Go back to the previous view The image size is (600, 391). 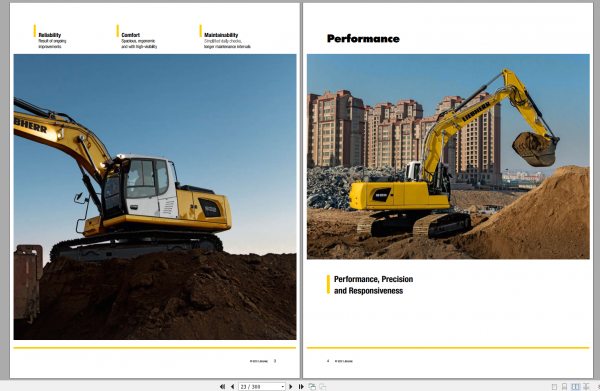[312, 387]
